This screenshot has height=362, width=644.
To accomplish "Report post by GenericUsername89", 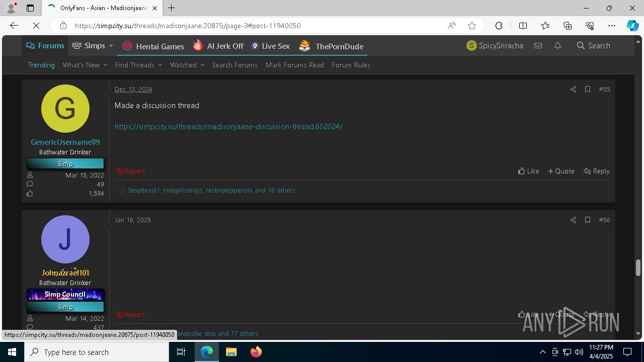I will (x=130, y=171).
